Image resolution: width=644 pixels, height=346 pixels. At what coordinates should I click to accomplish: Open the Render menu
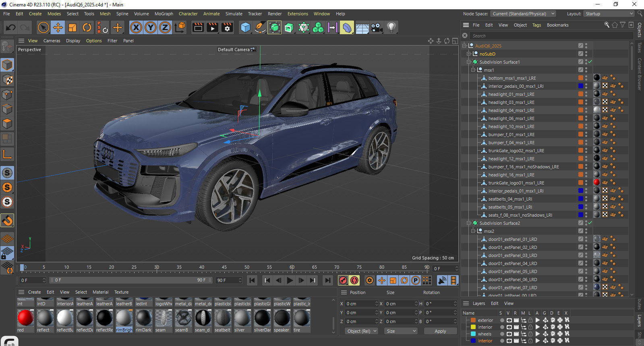(x=275, y=14)
